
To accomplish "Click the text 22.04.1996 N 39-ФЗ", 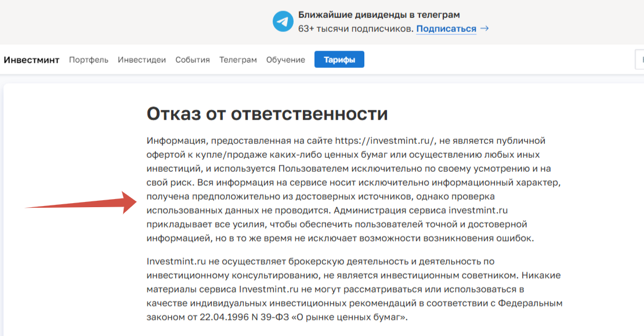I will [x=244, y=317].
